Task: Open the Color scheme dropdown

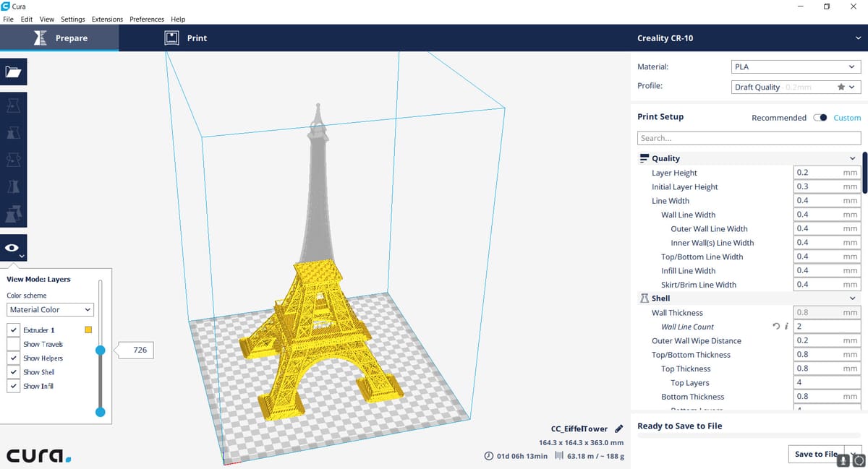Action: [50, 309]
